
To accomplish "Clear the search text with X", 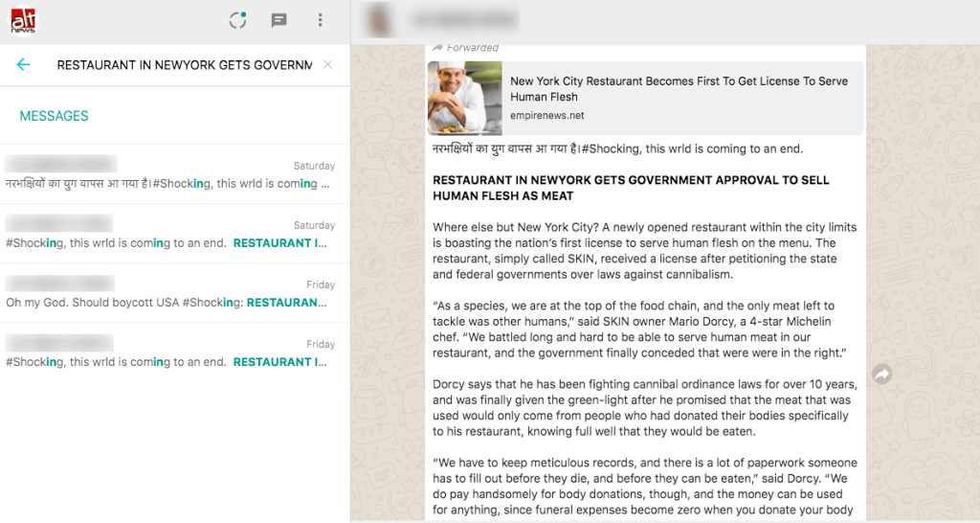I will coord(327,64).
